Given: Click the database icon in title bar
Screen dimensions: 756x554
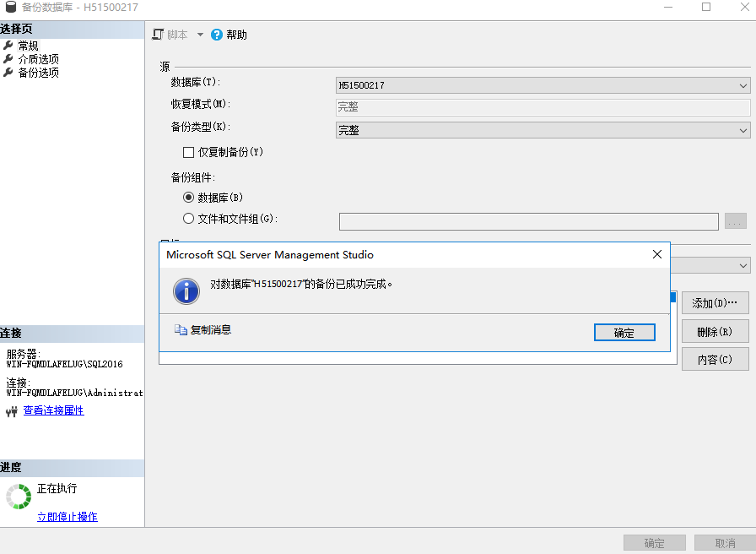Looking at the screenshot, I should (10, 8).
